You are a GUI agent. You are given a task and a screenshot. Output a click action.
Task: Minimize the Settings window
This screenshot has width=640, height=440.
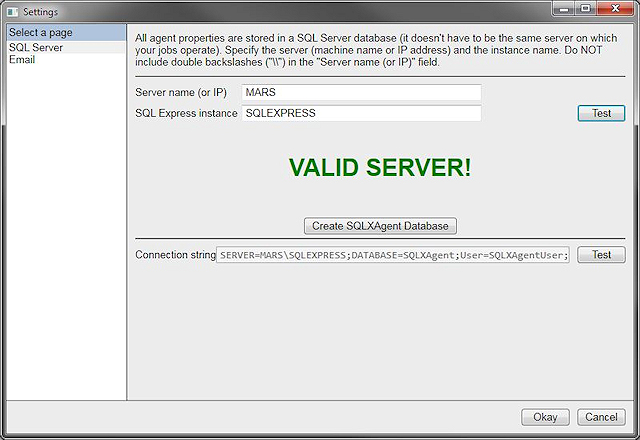(x=564, y=9)
